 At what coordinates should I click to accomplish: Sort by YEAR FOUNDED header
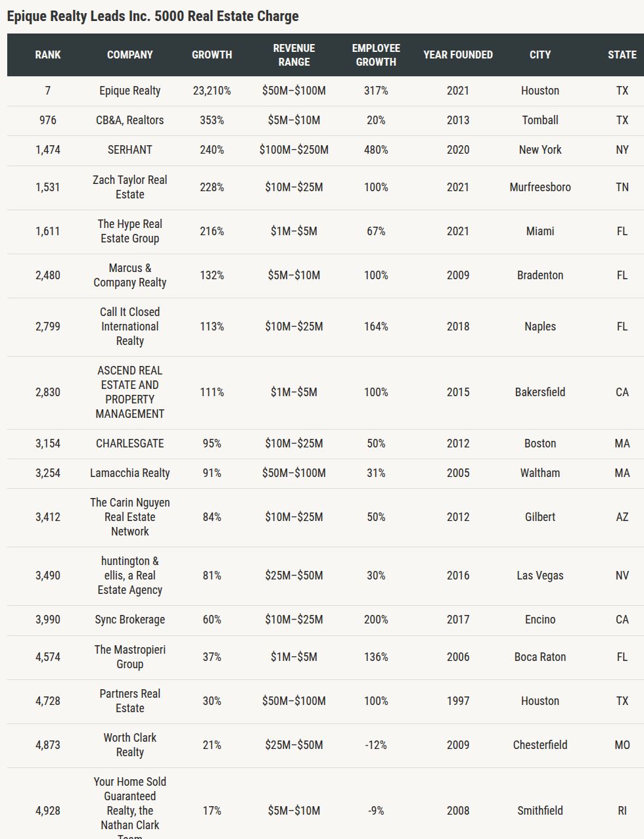click(x=458, y=55)
